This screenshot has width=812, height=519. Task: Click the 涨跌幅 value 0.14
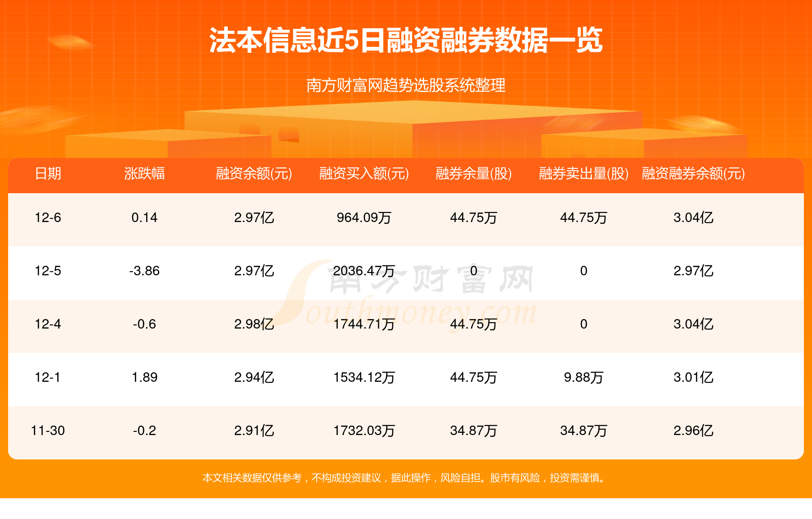(x=144, y=218)
